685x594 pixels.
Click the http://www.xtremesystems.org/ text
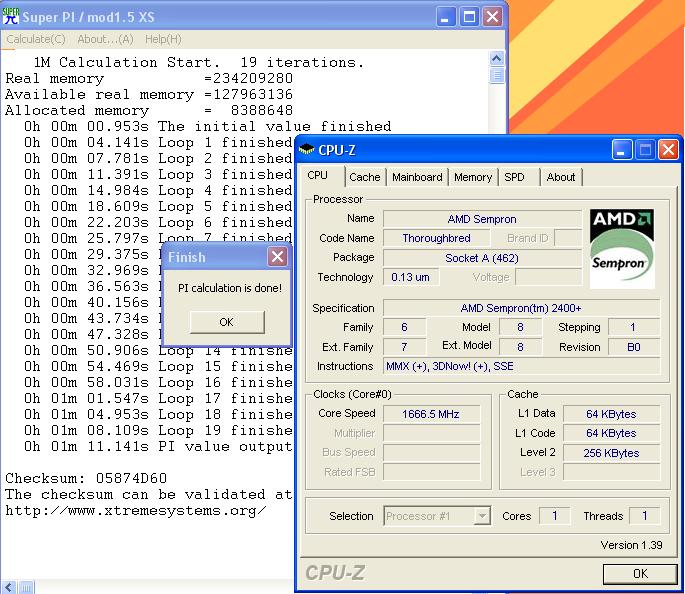pyautogui.click(x=136, y=511)
